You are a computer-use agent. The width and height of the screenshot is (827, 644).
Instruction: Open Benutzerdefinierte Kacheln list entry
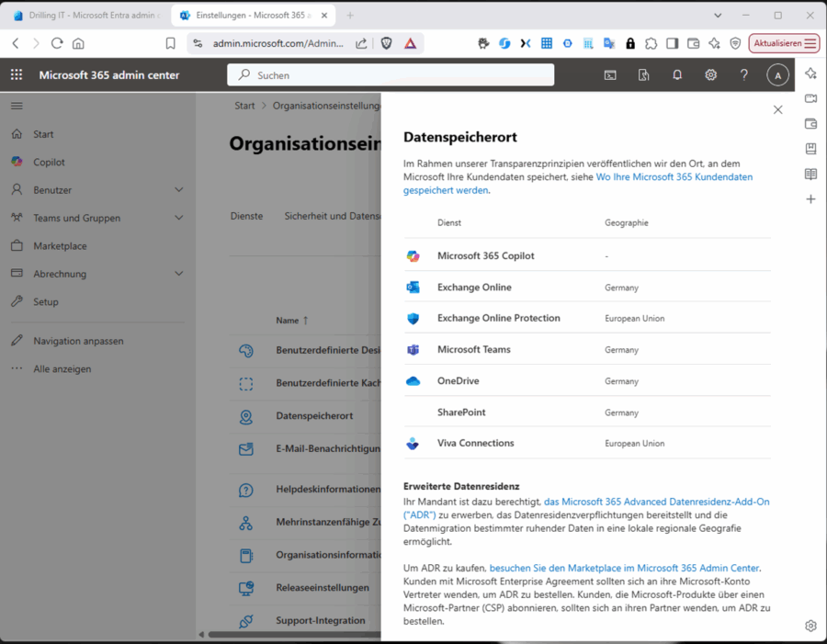pos(328,383)
